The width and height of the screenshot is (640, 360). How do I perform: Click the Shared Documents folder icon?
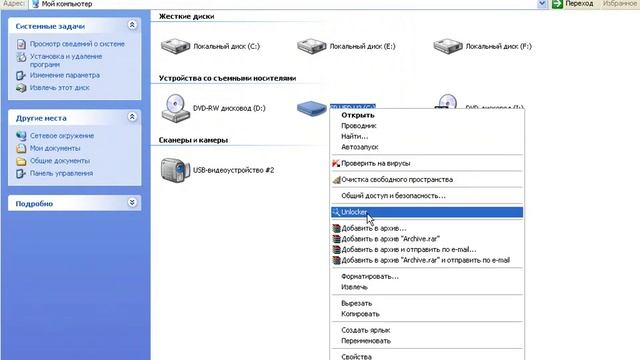coord(21,161)
